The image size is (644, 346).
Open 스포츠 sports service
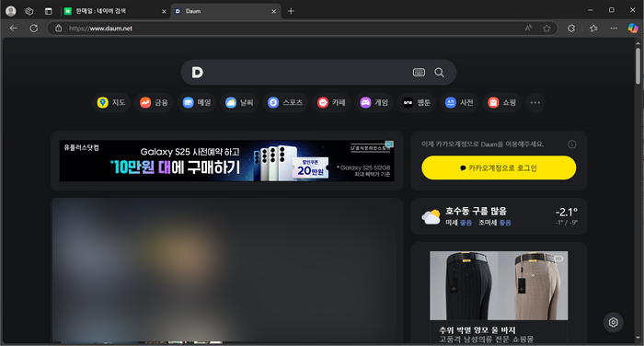tap(285, 102)
